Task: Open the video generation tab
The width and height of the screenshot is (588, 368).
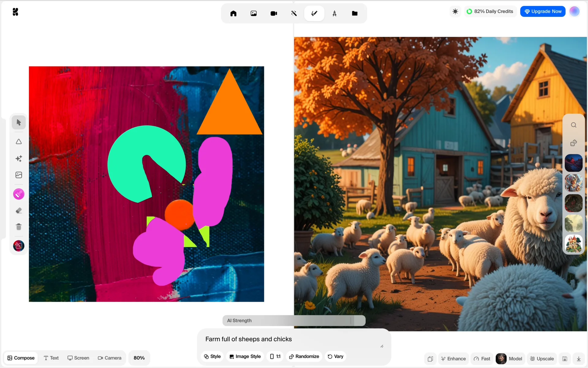Action: coord(274,13)
